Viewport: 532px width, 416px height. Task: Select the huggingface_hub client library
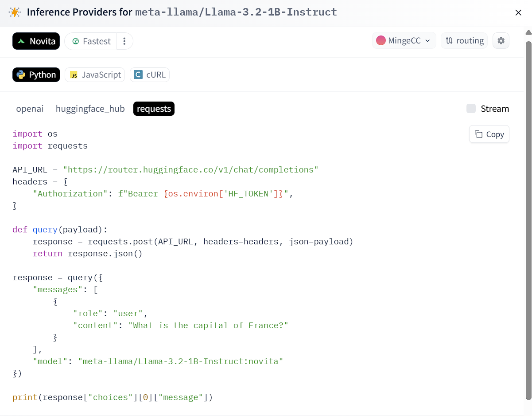90,109
